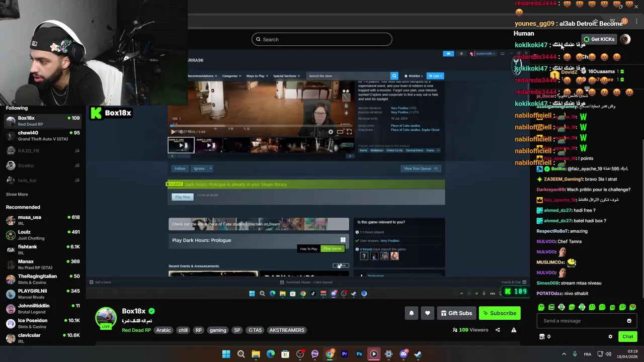This screenshot has height=362, width=644.
Task: Open Loulz Just Chatting channel
Action: (x=43, y=235)
